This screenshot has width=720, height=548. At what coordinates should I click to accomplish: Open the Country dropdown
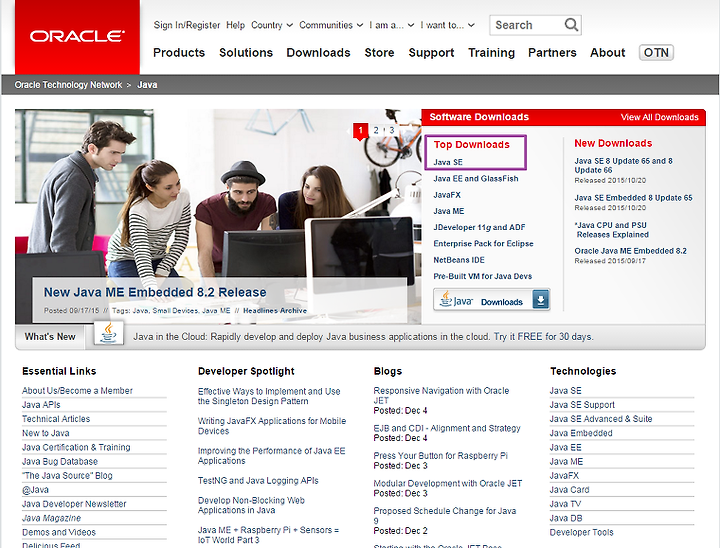(272, 25)
